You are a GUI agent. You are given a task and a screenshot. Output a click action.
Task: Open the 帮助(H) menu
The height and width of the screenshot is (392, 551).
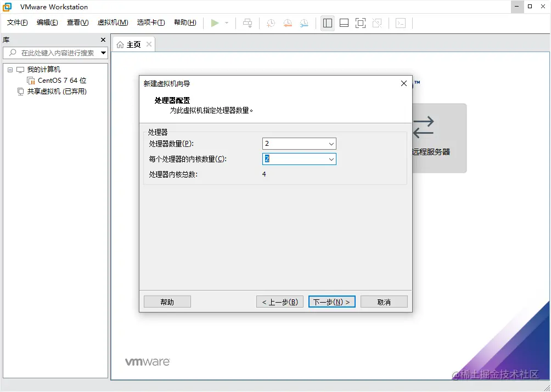[x=185, y=23]
